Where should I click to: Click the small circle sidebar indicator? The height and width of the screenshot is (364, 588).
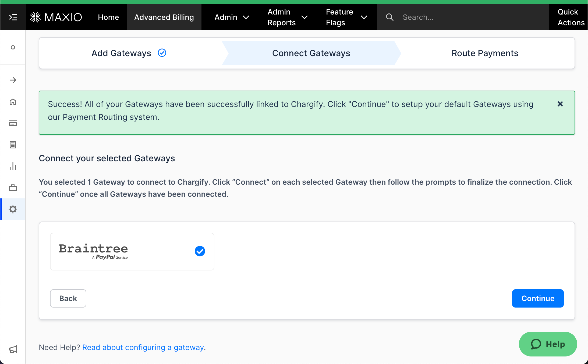click(x=13, y=47)
